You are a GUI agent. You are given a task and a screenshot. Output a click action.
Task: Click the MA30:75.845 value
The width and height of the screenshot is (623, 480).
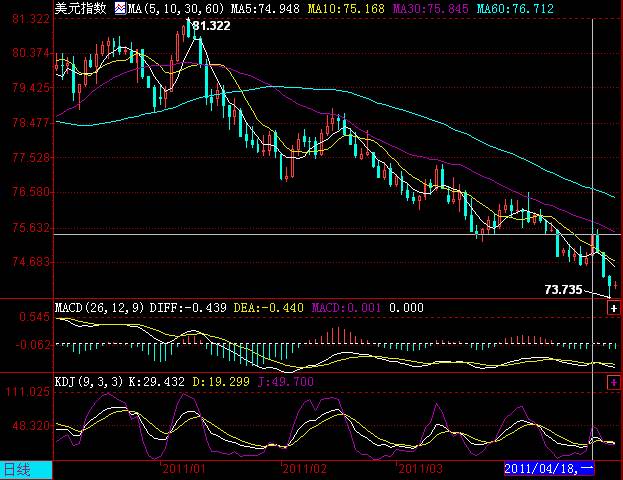coord(431,8)
